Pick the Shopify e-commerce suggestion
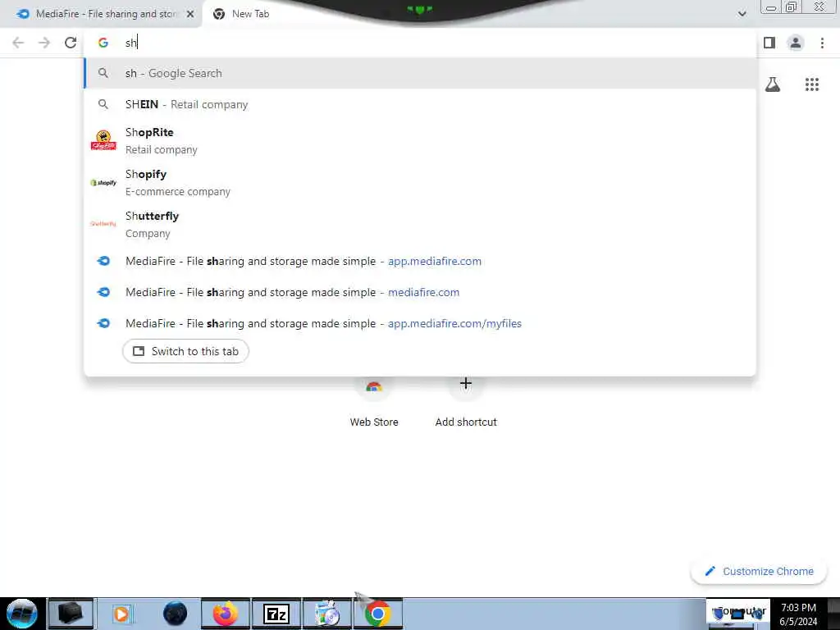The image size is (840, 630). [420, 183]
